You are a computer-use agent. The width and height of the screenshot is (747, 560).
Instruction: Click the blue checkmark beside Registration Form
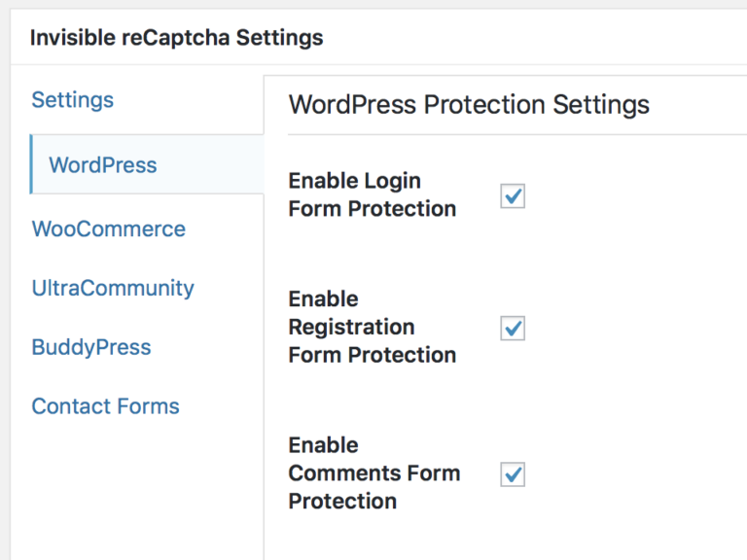pyautogui.click(x=514, y=328)
